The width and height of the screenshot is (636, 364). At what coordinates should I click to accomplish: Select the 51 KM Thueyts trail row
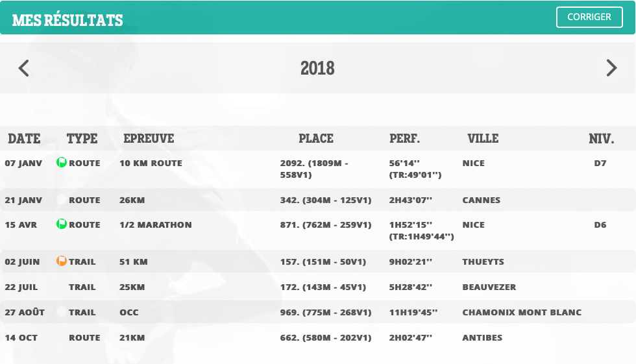[318, 261]
